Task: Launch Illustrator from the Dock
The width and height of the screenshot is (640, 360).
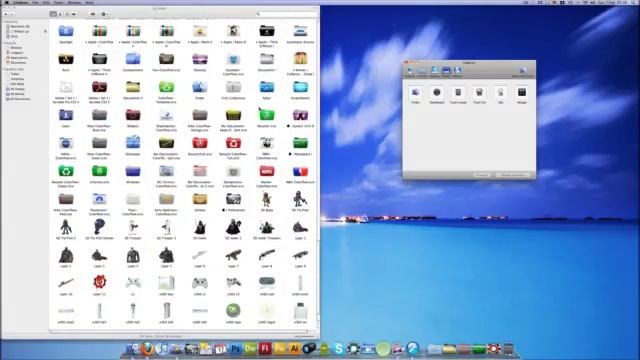Action: pyautogui.click(x=294, y=349)
